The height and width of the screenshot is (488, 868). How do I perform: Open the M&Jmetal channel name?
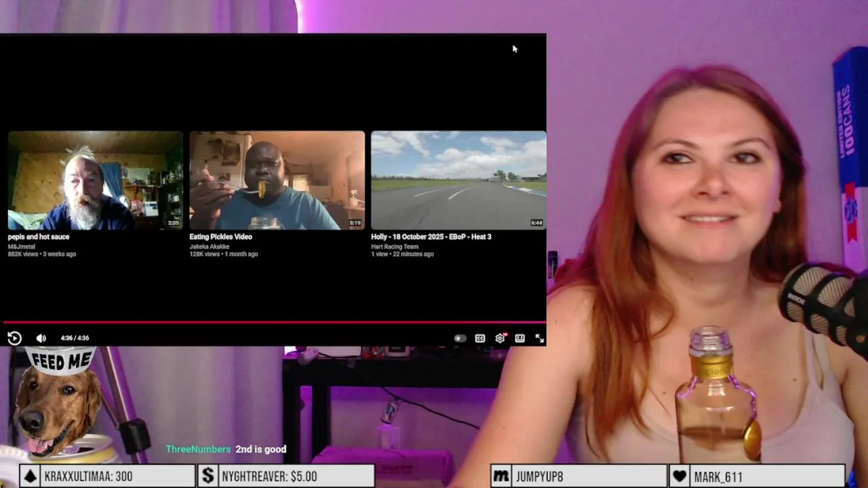click(21, 247)
